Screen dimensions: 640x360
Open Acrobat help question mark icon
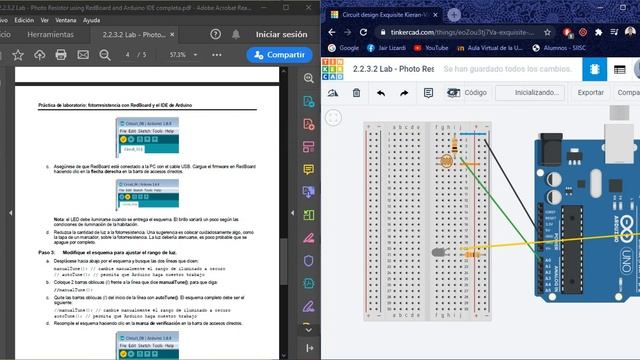point(216,34)
